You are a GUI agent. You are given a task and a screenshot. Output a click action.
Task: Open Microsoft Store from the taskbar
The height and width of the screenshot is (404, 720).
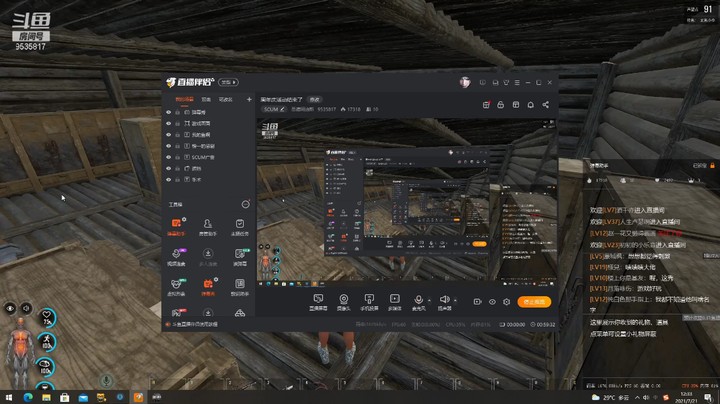tap(65, 397)
